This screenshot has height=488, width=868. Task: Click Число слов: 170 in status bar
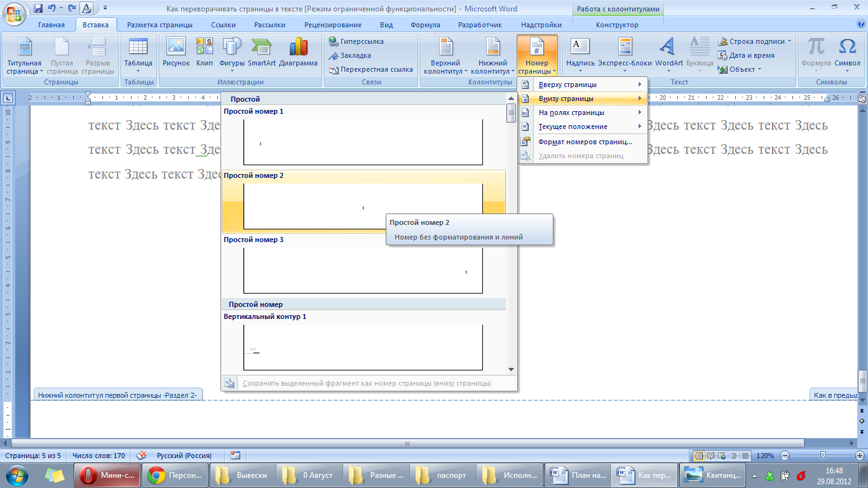tap(98, 456)
